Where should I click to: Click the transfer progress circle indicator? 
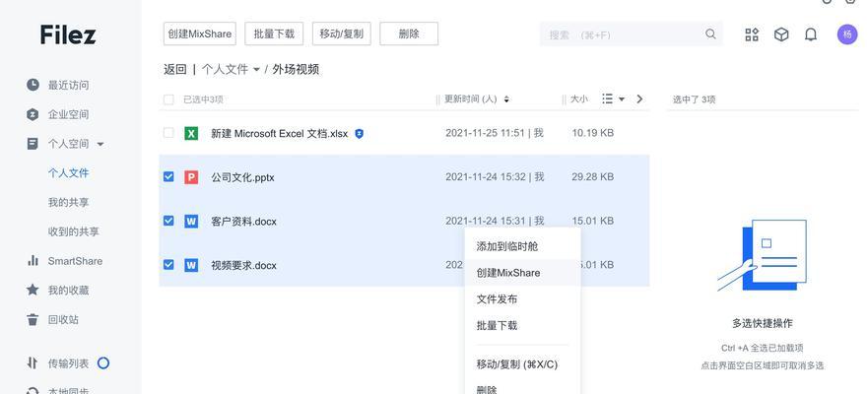[x=103, y=363]
